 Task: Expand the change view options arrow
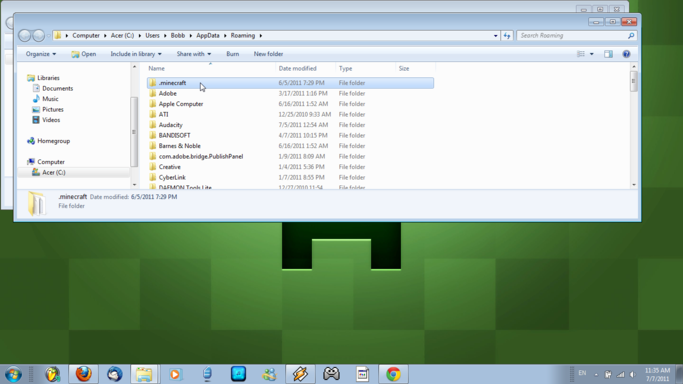pyautogui.click(x=592, y=54)
